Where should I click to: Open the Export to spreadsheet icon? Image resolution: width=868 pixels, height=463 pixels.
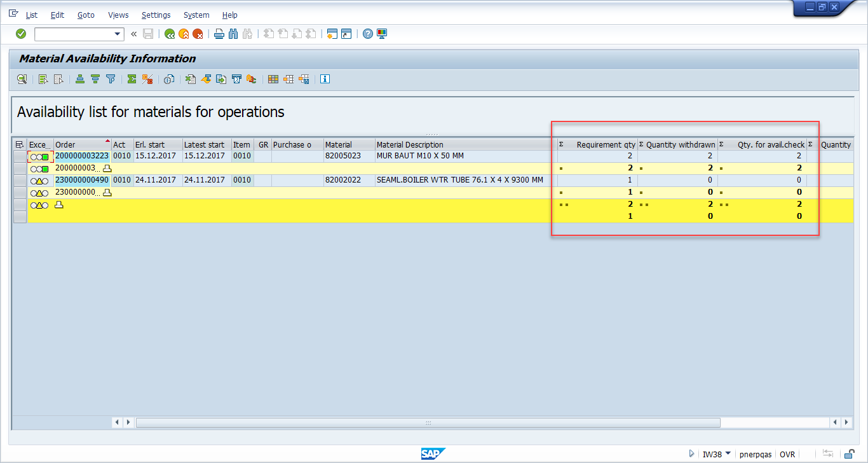pos(190,79)
